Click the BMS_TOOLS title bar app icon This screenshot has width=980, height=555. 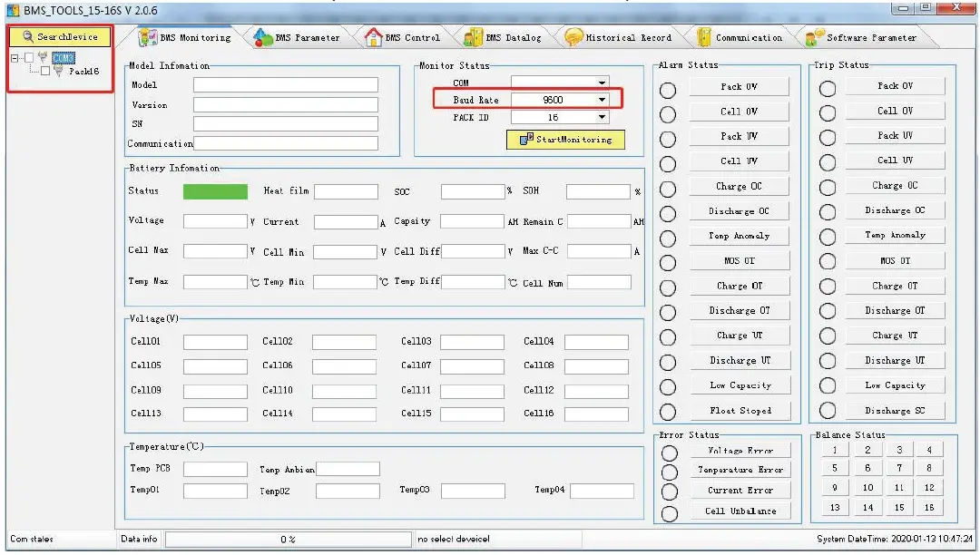13,10
